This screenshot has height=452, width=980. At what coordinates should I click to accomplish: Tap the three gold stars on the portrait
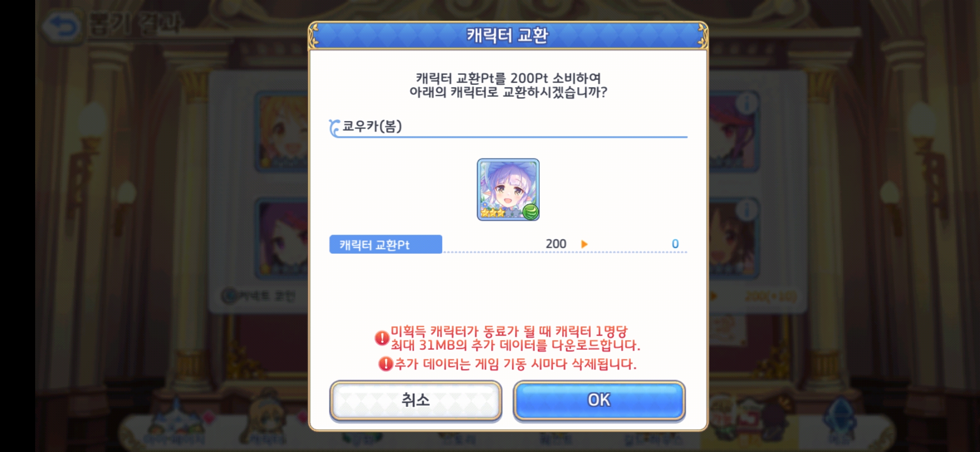point(493,213)
